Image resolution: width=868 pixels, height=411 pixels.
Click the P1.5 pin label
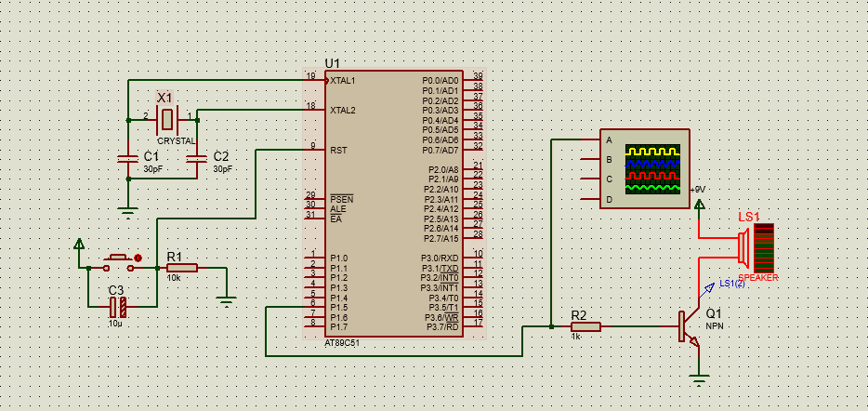click(x=339, y=308)
